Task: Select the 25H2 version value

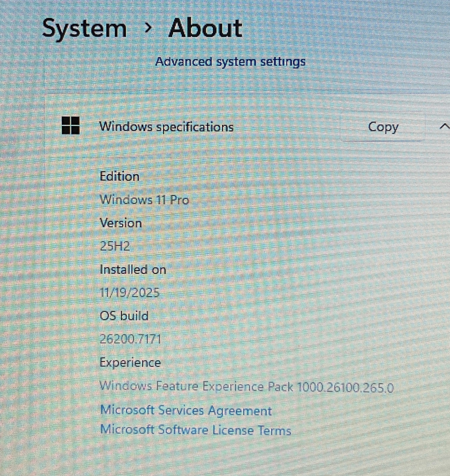Action: click(115, 246)
